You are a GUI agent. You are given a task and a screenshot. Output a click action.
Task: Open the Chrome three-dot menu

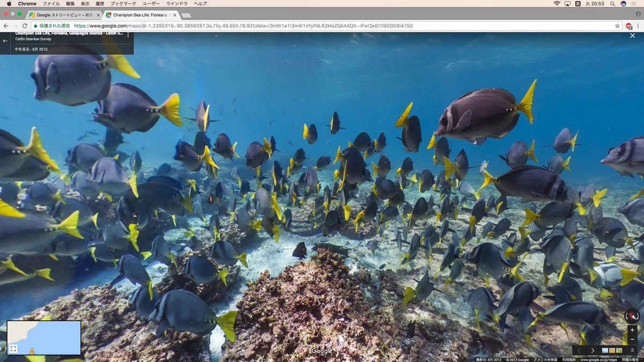(x=639, y=26)
